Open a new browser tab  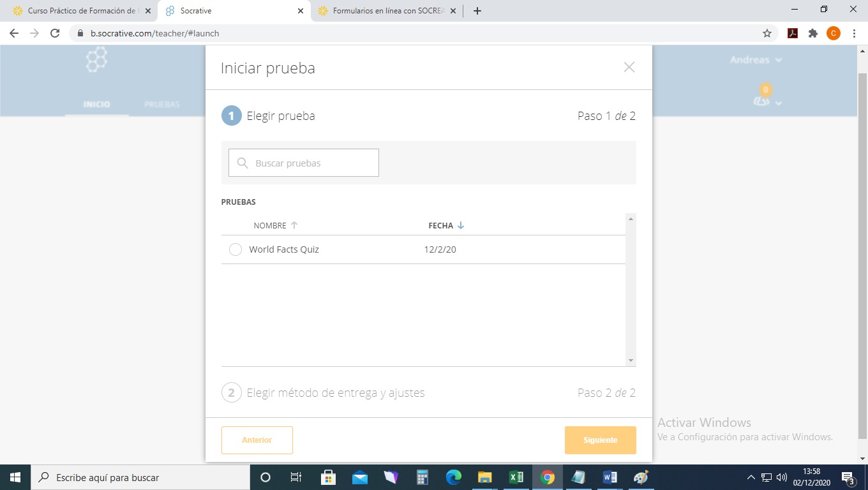pos(477,11)
